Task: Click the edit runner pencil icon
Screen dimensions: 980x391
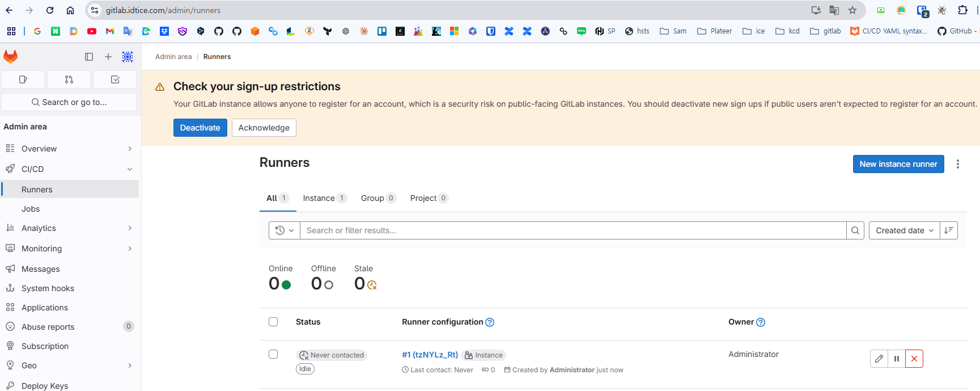Action: 879,359
